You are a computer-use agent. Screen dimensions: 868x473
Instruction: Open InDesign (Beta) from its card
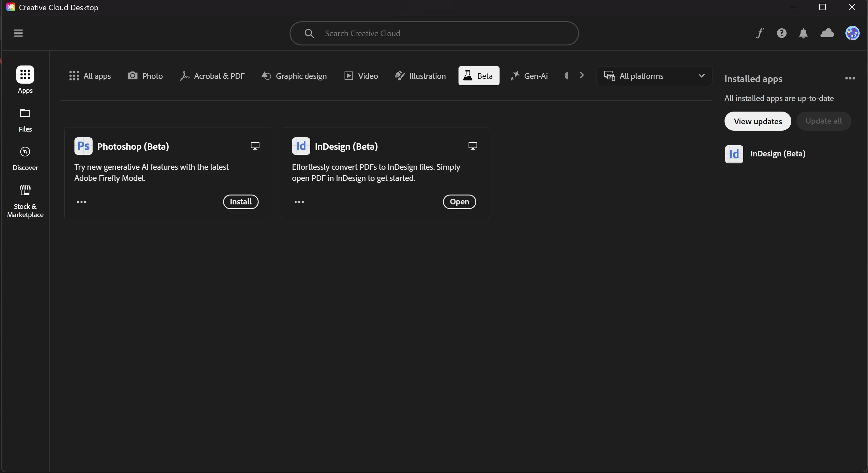[x=459, y=202]
